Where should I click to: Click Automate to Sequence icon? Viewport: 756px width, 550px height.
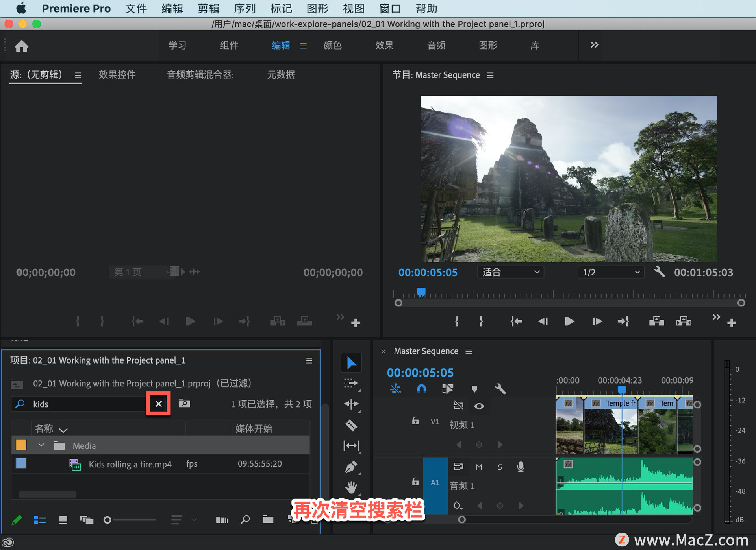click(x=222, y=520)
